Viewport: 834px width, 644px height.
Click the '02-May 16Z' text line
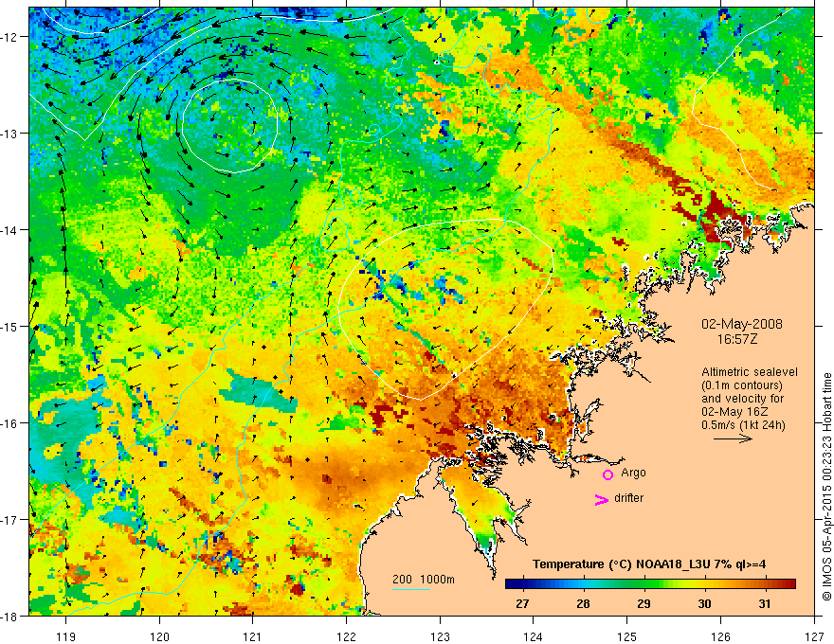734,412
